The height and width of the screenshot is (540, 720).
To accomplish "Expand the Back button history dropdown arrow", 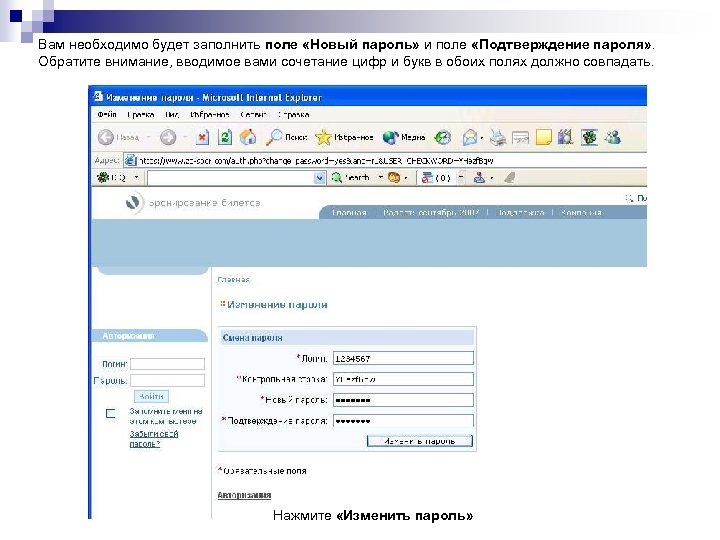I will click(x=148, y=137).
